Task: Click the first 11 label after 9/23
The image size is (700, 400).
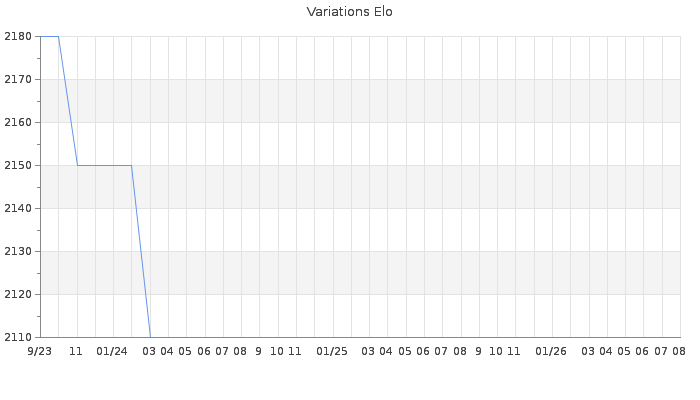Action: 76,351
